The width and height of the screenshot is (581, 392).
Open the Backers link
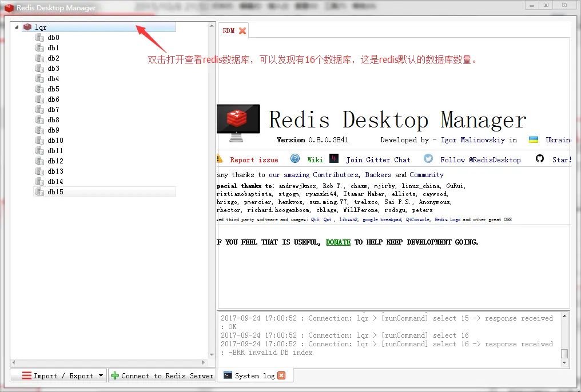378,175
